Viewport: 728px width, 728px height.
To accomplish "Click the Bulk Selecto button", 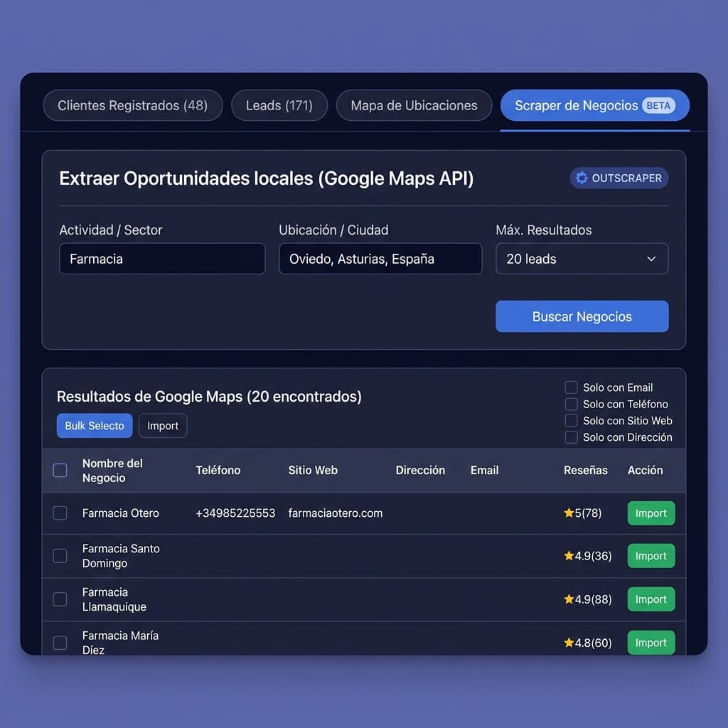I will coord(95,426).
